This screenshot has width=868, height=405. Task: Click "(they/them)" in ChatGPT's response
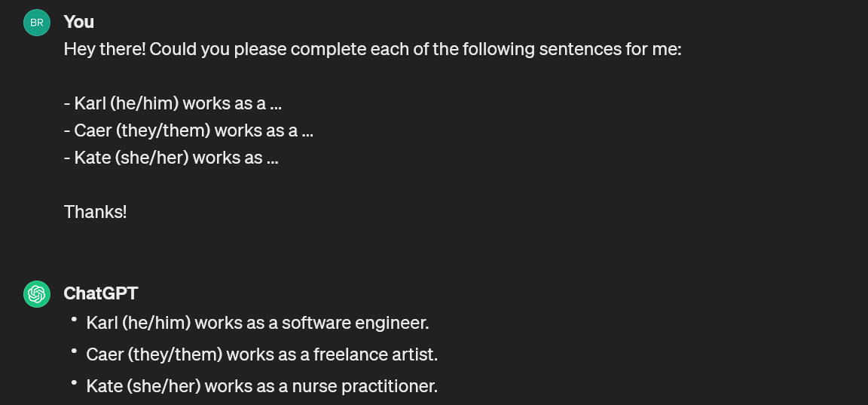(175, 354)
